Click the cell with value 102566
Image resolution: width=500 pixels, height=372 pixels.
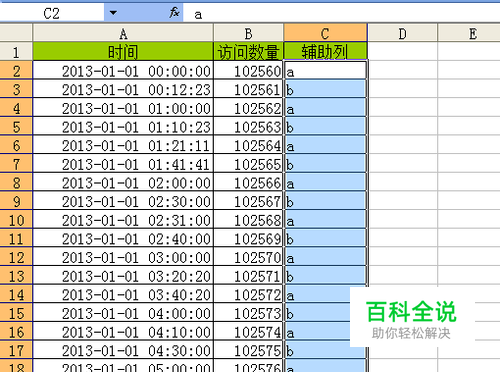point(248,182)
